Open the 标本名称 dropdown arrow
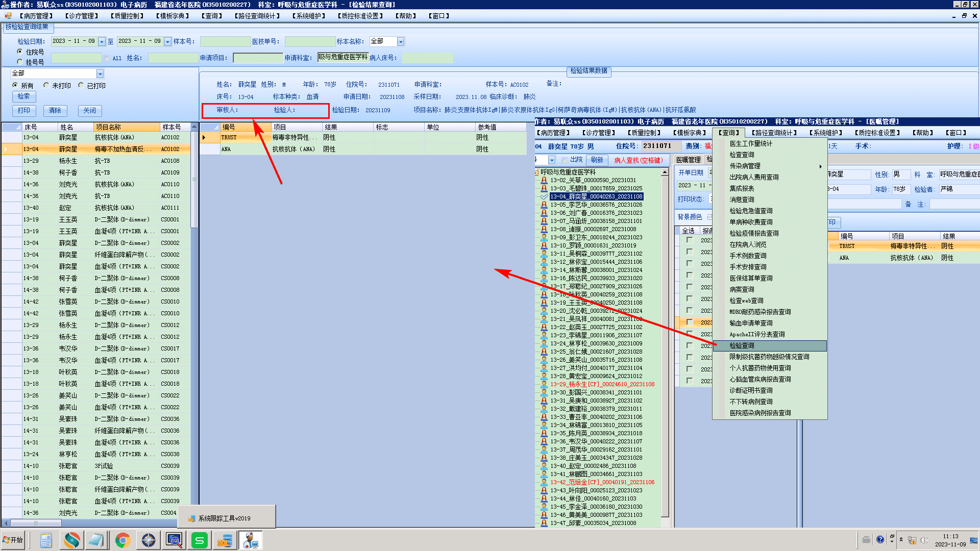 [x=401, y=42]
